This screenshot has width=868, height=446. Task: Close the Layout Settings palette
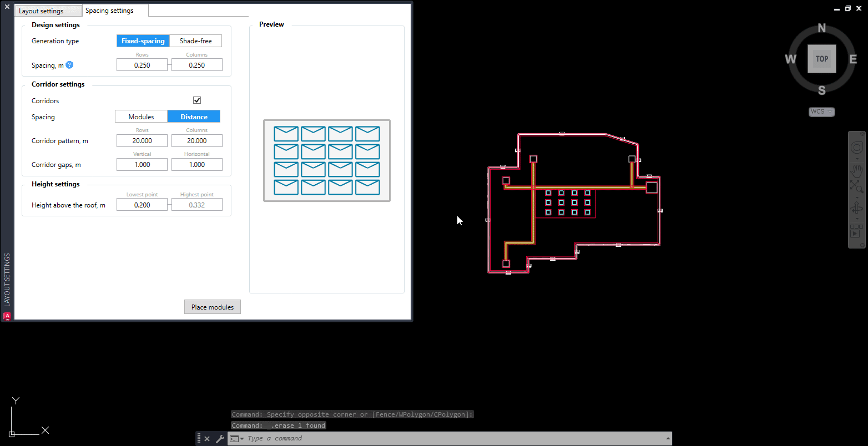[7, 7]
